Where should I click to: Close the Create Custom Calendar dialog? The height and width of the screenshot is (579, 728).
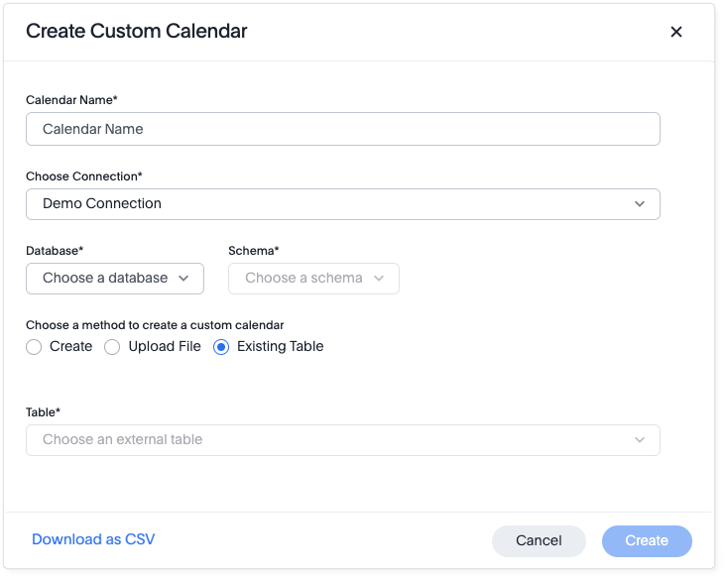676,32
